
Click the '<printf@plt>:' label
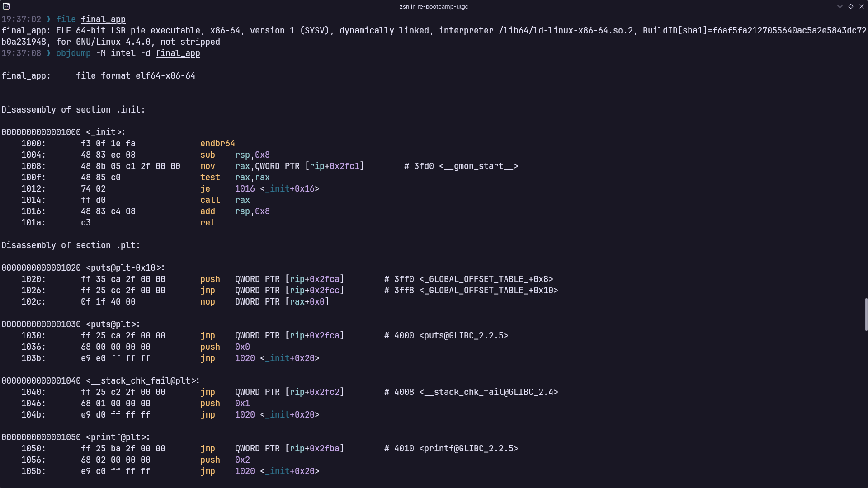pyautogui.click(x=118, y=437)
